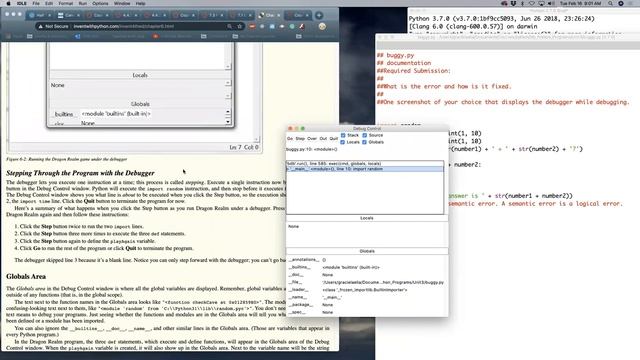Open a new browser tab
The width and height of the screenshot is (640, 360).
click(319, 16)
